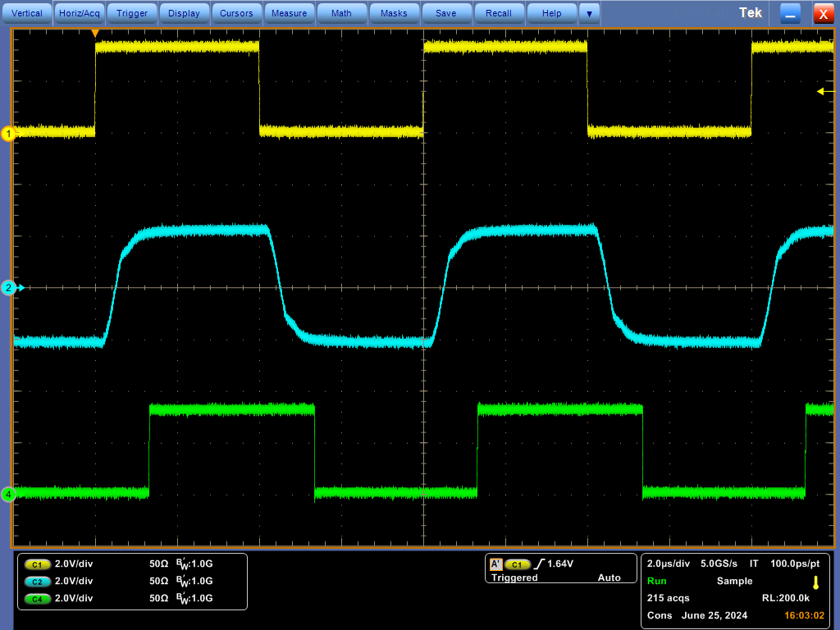
Task: Open the Measure menu
Action: [x=289, y=12]
